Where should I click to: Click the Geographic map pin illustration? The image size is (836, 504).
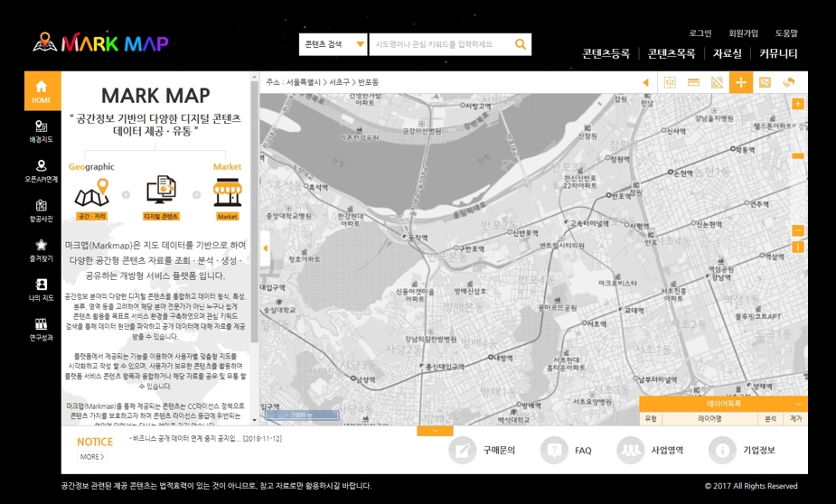tap(92, 193)
